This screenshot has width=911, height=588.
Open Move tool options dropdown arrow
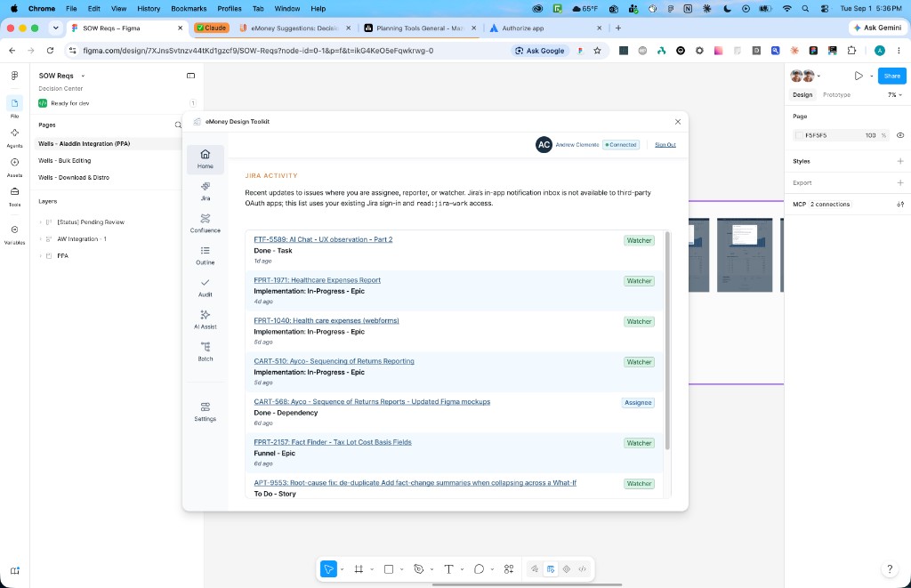[x=342, y=569]
